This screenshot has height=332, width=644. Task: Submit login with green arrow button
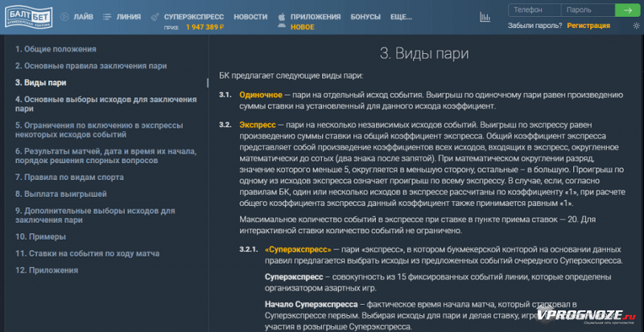click(627, 10)
